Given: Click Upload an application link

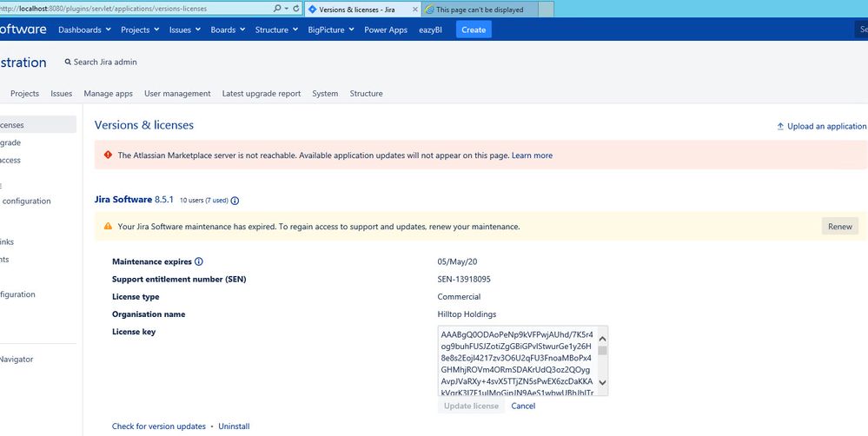Looking at the screenshot, I should 826,126.
